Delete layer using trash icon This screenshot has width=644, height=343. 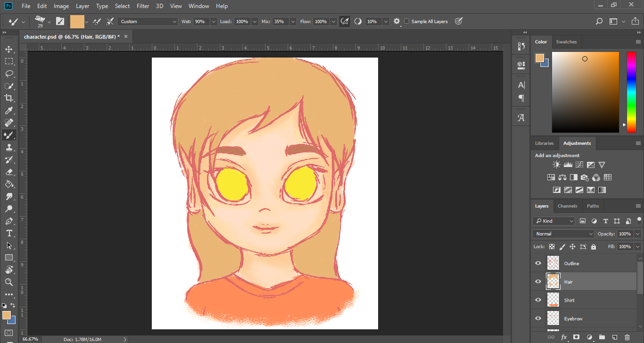[x=627, y=337]
